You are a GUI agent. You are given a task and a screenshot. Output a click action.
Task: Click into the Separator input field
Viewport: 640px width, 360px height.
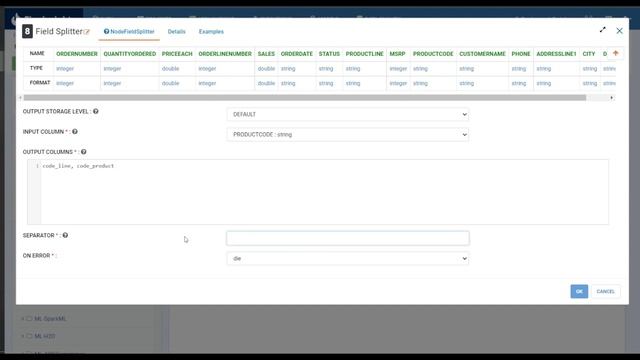[x=348, y=238]
